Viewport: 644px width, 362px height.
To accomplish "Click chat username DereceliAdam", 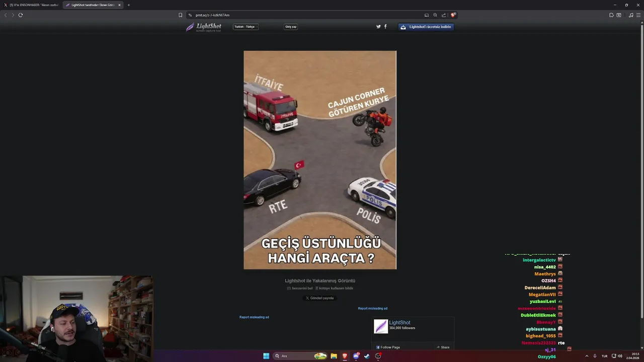I will pyautogui.click(x=540, y=288).
